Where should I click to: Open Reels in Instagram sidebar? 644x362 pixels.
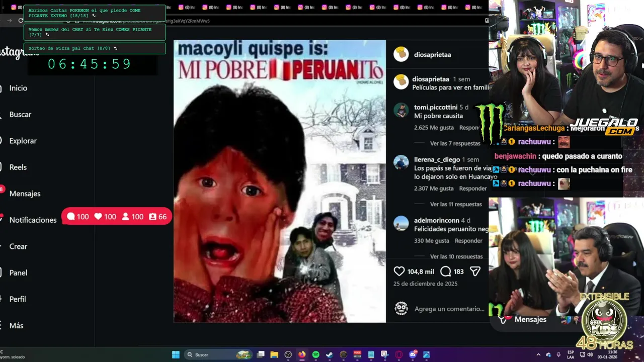point(18,167)
